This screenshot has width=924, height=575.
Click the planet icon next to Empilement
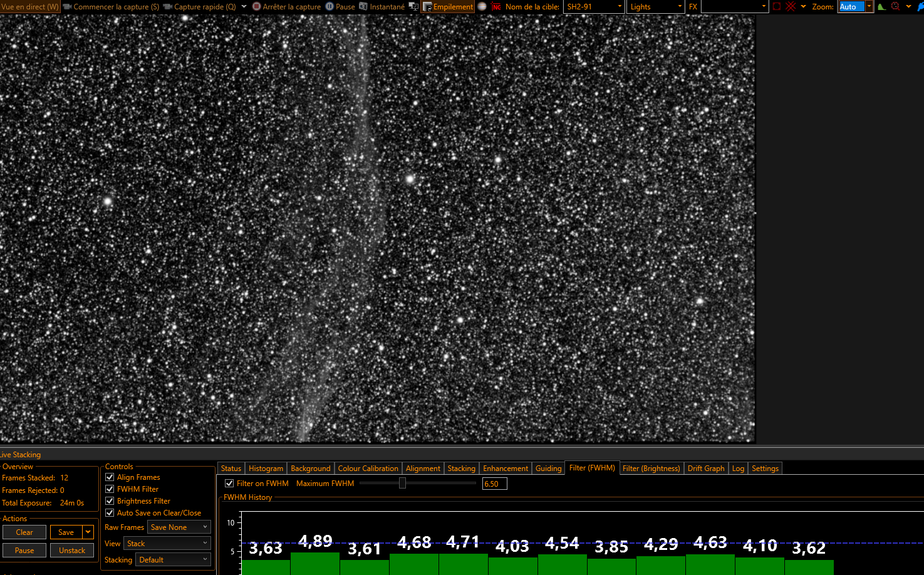(482, 7)
